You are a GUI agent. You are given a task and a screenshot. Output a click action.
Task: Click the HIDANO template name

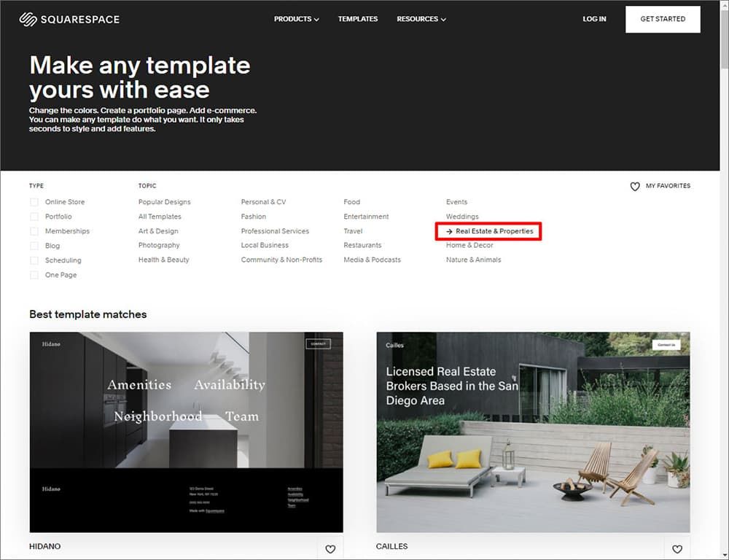[44, 547]
